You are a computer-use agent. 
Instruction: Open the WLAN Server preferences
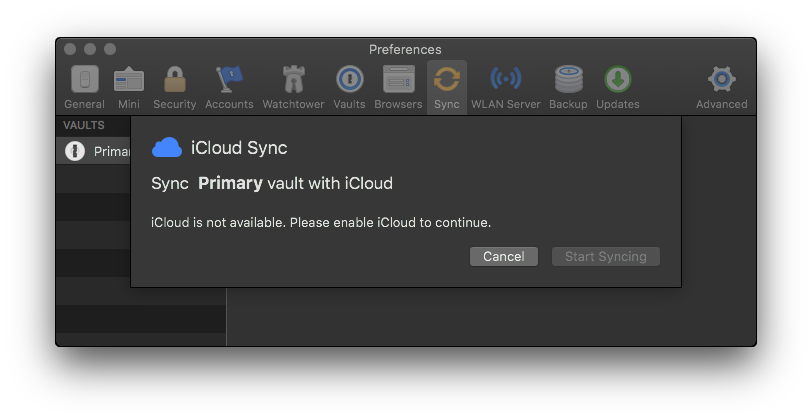(505, 88)
